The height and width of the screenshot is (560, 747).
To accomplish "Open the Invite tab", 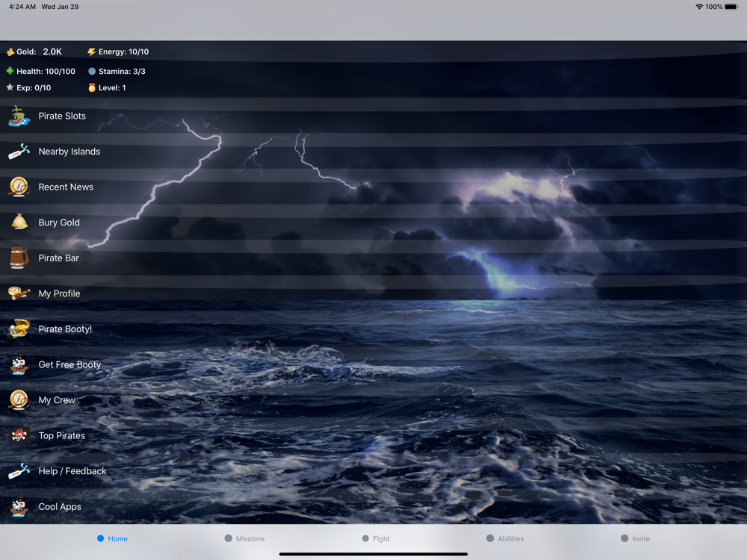I will click(635, 538).
